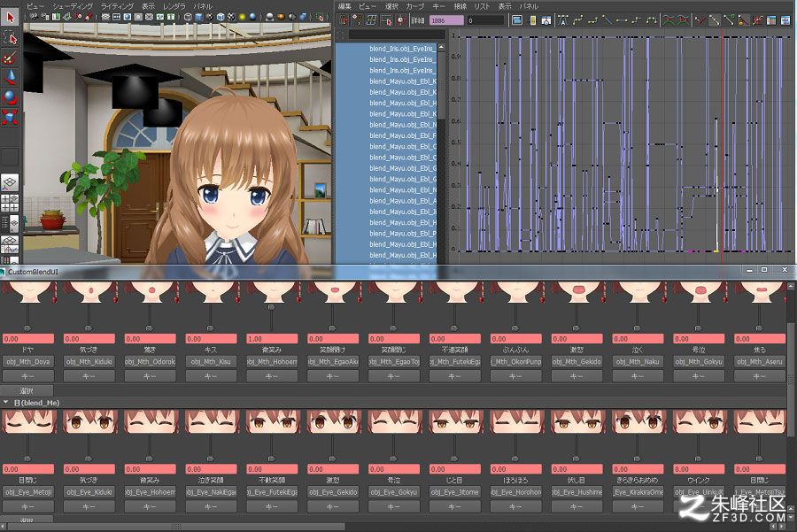Apply Spline tangents icon
This screenshot has height=532, width=797.
click(x=577, y=20)
